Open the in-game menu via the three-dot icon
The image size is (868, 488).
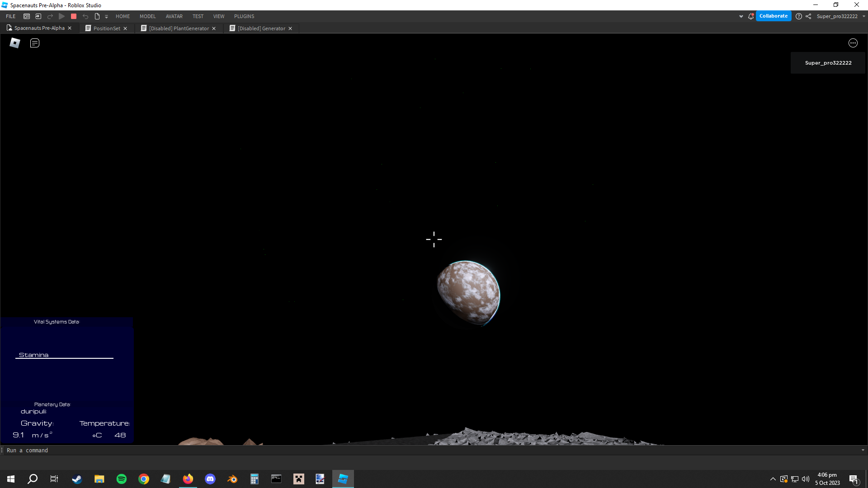pyautogui.click(x=853, y=43)
